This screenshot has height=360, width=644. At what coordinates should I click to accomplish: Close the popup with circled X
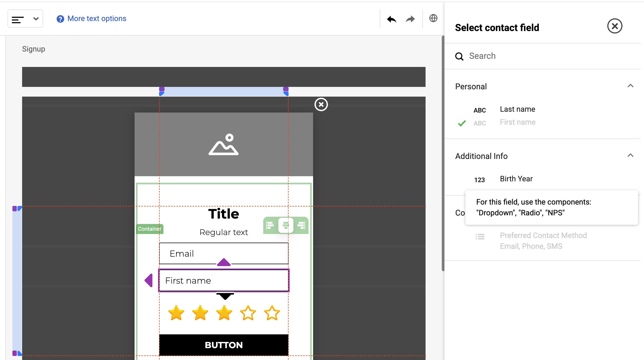pyautogui.click(x=321, y=104)
